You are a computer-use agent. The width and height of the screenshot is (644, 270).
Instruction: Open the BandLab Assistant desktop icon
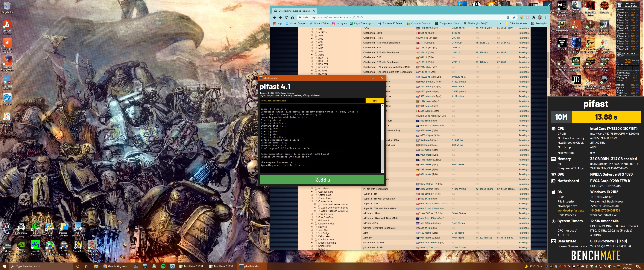(7, 28)
